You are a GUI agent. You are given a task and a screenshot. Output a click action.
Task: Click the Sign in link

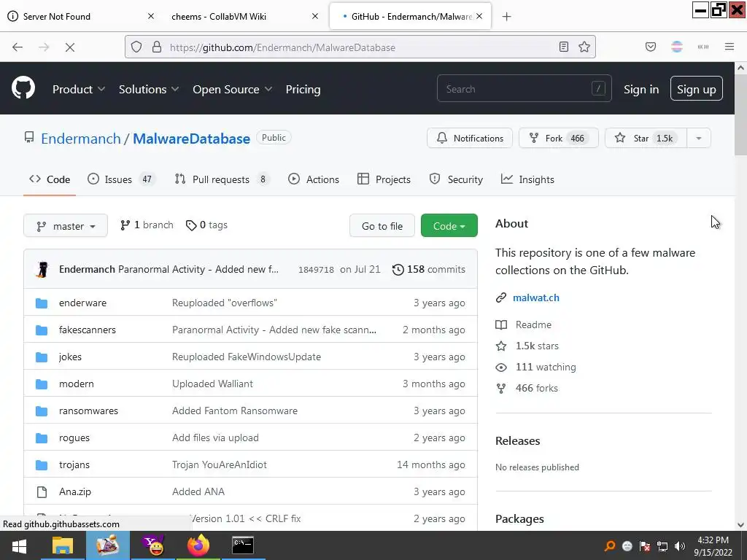[x=641, y=89]
